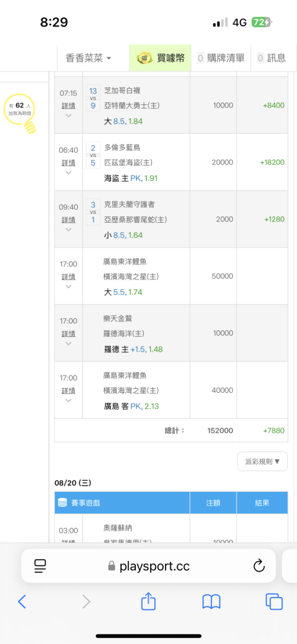The image size is (297, 644).
Task: Open the 香香菜菜 user dropdown
Action: tap(88, 58)
